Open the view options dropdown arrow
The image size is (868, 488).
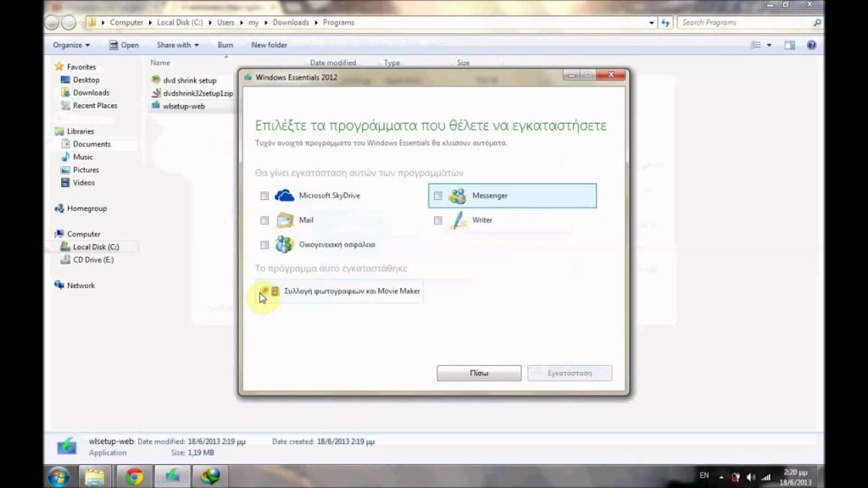pos(769,46)
